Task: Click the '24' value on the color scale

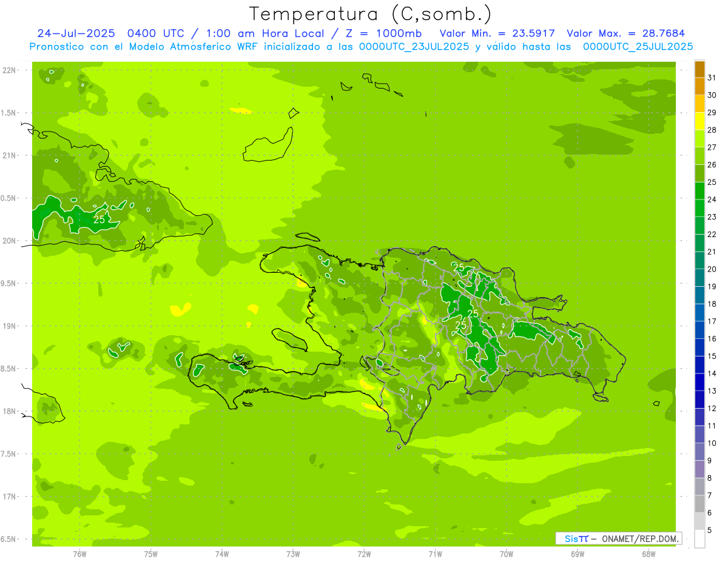Action: pos(712,199)
